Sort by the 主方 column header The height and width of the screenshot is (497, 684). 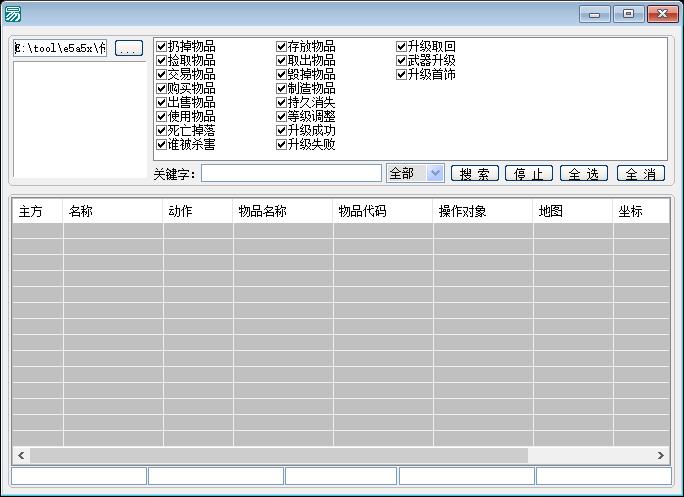(x=38, y=211)
